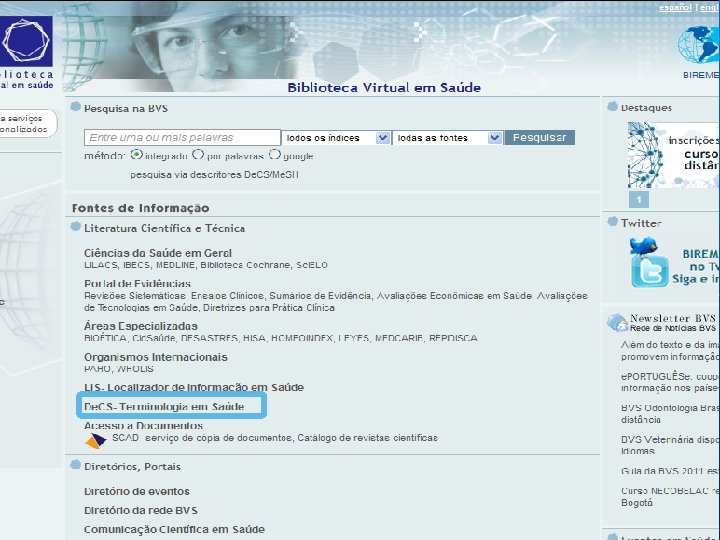Click the bullet icon beside Diretórios, Portais

click(x=75, y=465)
